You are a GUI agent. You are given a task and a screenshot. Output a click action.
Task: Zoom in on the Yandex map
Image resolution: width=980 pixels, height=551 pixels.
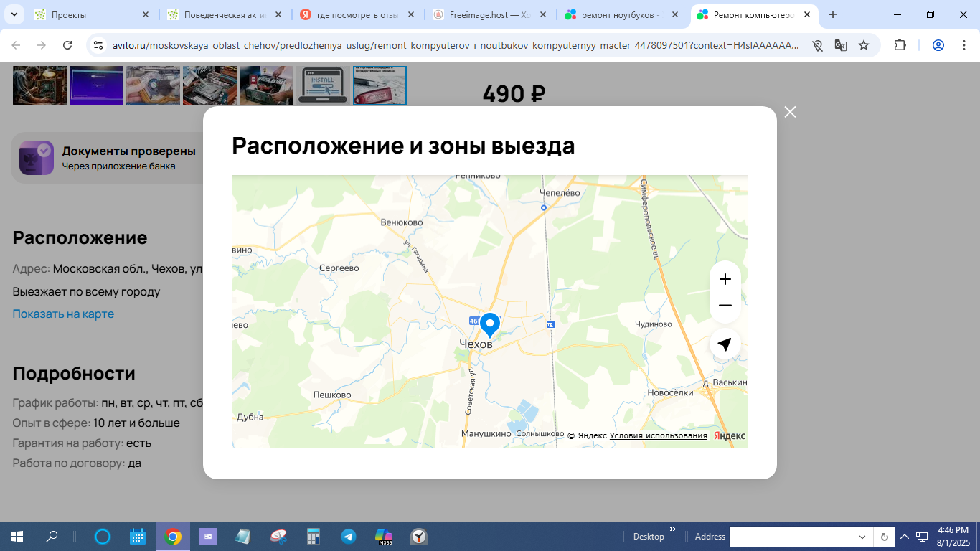725,279
